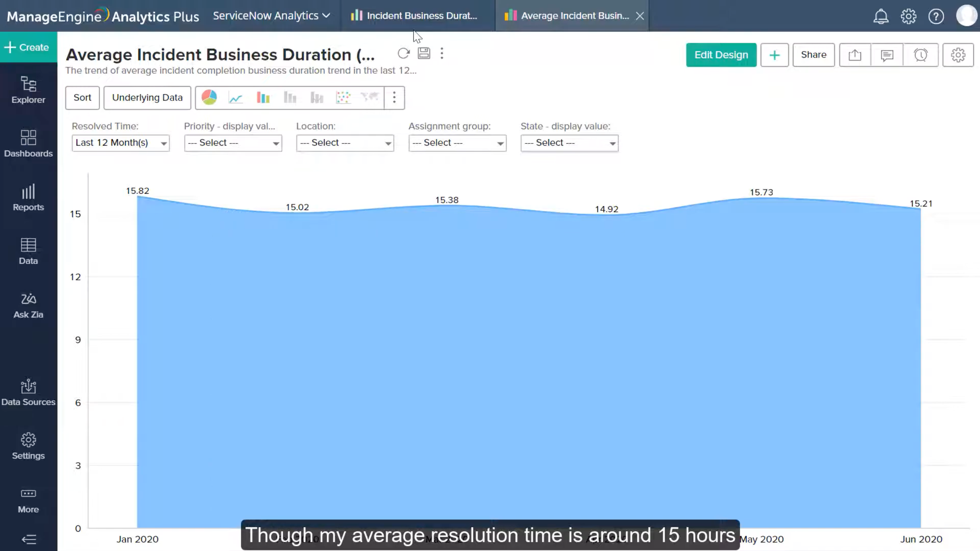Screen dimensions: 980x551
Task: Click the refresh report icon
Action: coord(403,54)
